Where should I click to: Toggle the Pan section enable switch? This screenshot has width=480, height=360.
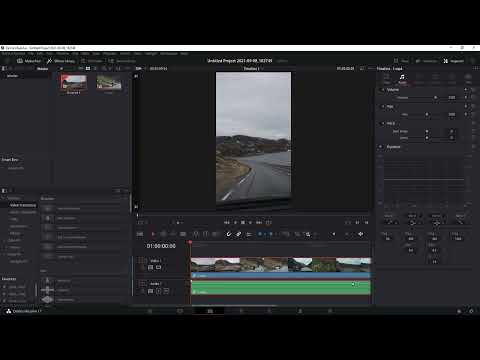(383, 107)
